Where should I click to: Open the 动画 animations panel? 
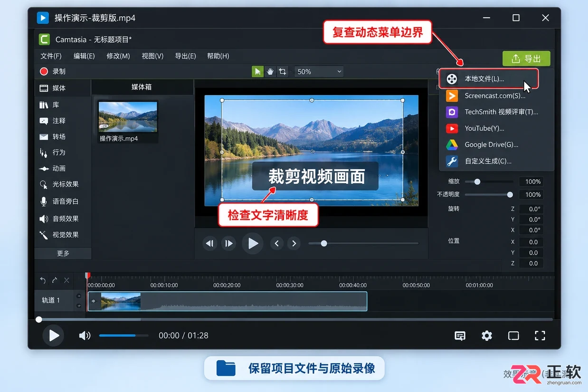tap(63, 168)
